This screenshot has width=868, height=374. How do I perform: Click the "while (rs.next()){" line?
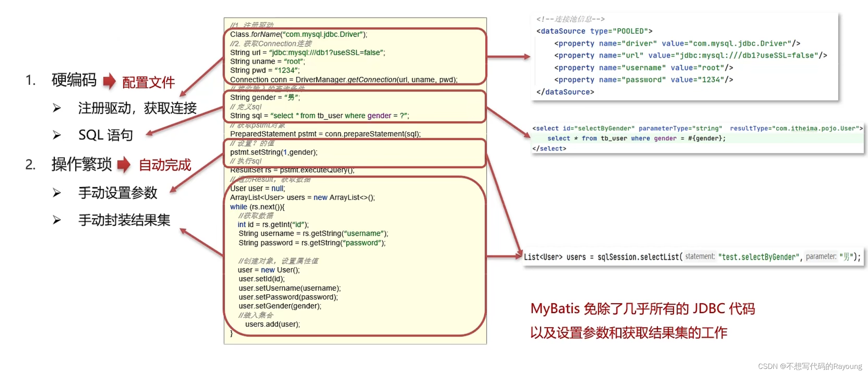pos(257,207)
